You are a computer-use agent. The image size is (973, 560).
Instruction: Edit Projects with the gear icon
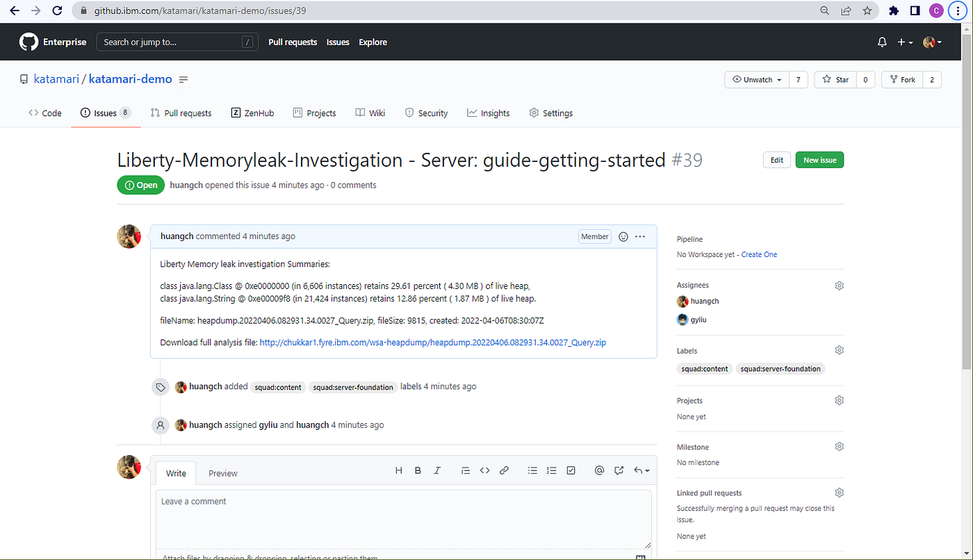839,400
